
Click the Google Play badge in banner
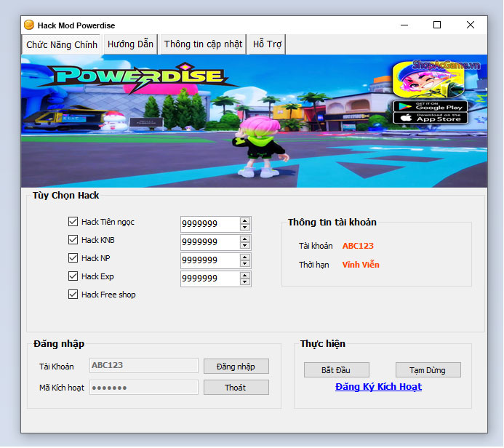[431, 106]
